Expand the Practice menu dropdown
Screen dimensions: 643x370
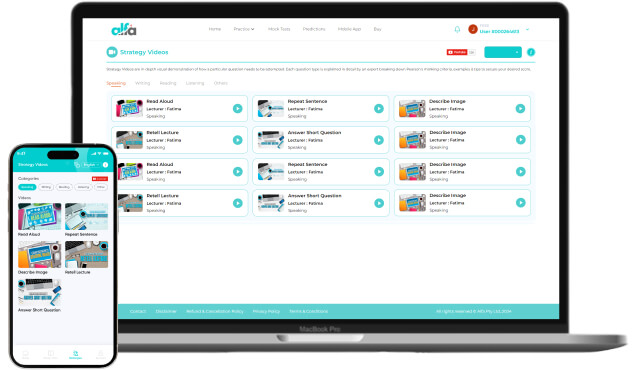pyautogui.click(x=244, y=29)
